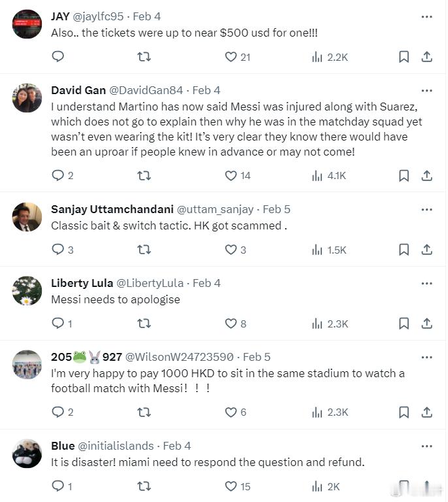The image size is (448, 502).
Task: Reply to JAY's ticket price tweet
Action: pyautogui.click(x=57, y=57)
